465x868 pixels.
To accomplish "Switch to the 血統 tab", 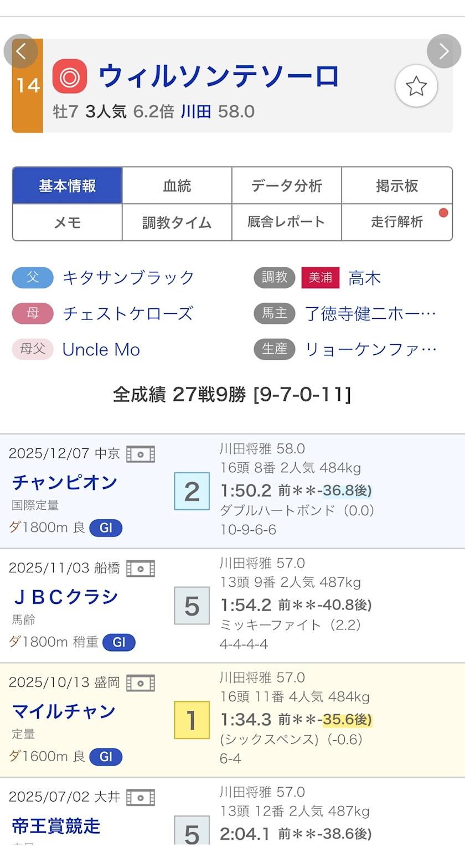I will [x=177, y=186].
